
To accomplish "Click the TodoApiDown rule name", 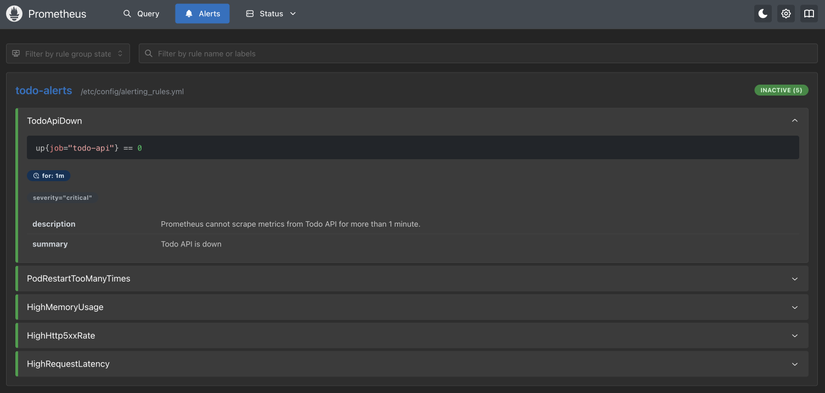I will [54, 121].
